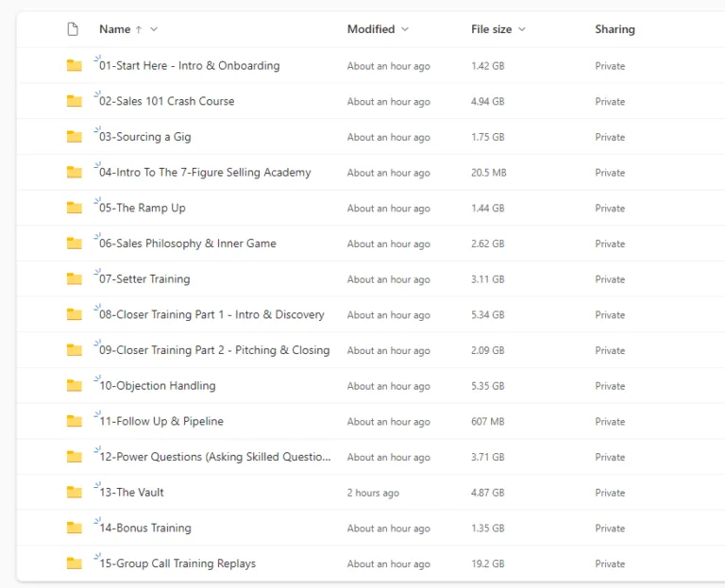Open the 06-Sales Philosophy & Inner Game folder

click(188, 244)
